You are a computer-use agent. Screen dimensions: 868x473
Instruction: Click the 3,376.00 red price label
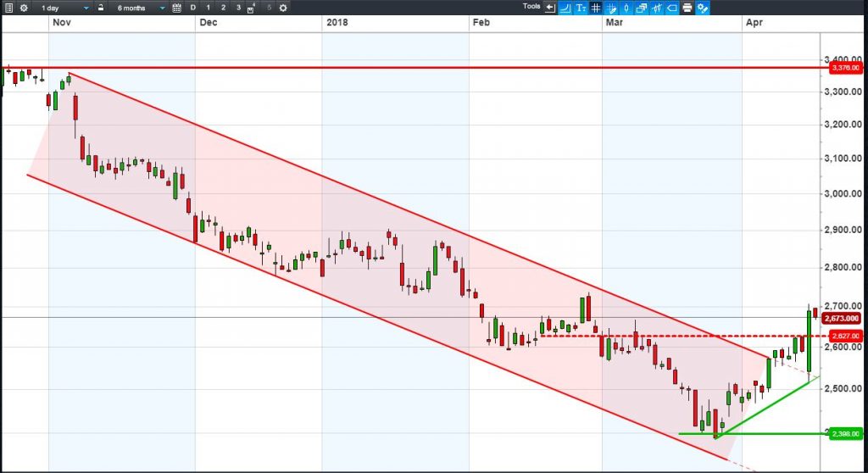click(845, 68)
